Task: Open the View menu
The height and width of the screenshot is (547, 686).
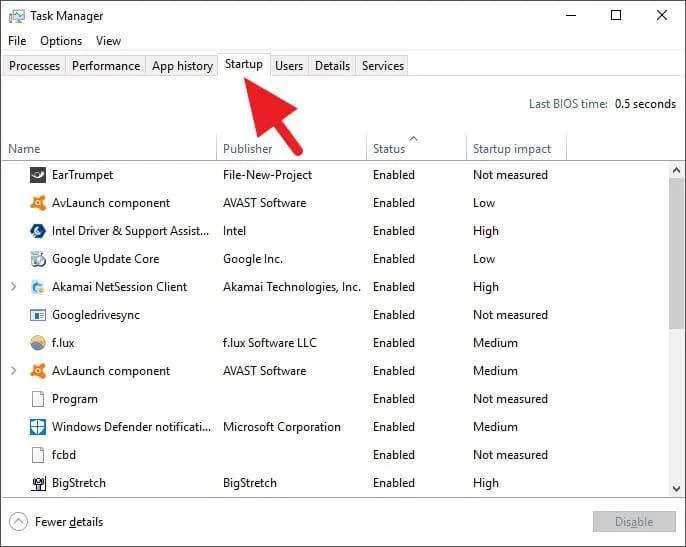Action: click(x=108, y=41)
